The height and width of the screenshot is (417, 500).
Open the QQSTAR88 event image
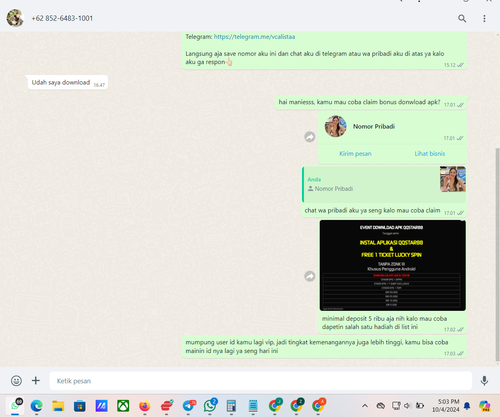coord(393,265)
